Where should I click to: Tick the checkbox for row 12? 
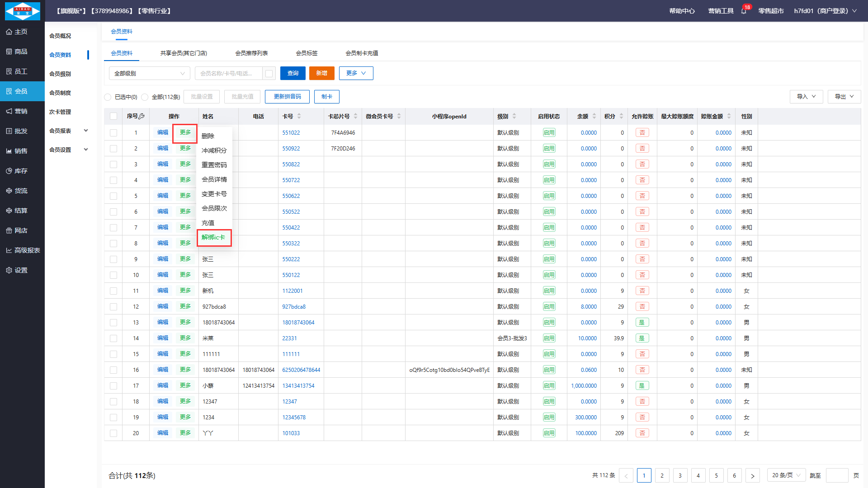[x=113, y=307]
